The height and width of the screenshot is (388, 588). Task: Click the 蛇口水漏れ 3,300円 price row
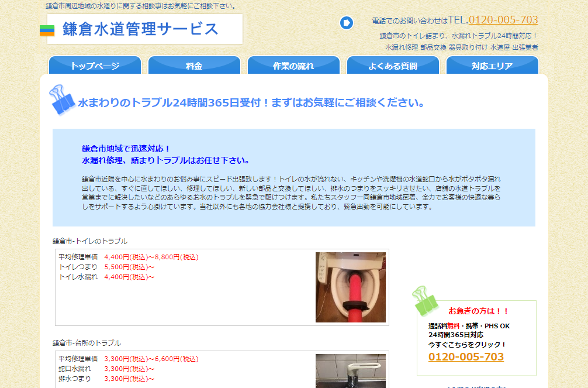[x=106, y=369]
